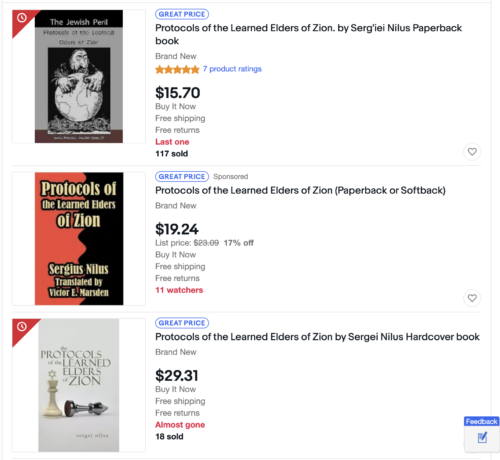This screenshot has height=460, width=500.
Task: Open the chess pieces book cover thumbnail
Action: (x=79, y=385)
